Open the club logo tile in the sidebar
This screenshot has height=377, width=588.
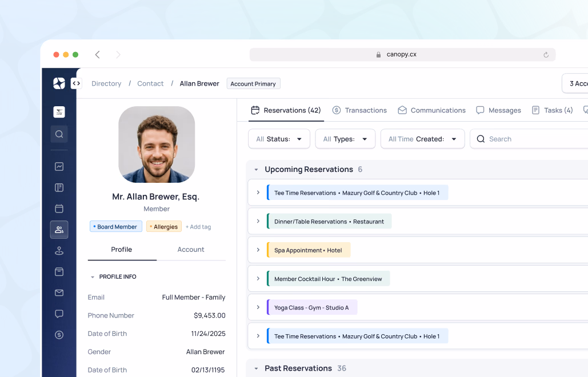pos(59,112)
